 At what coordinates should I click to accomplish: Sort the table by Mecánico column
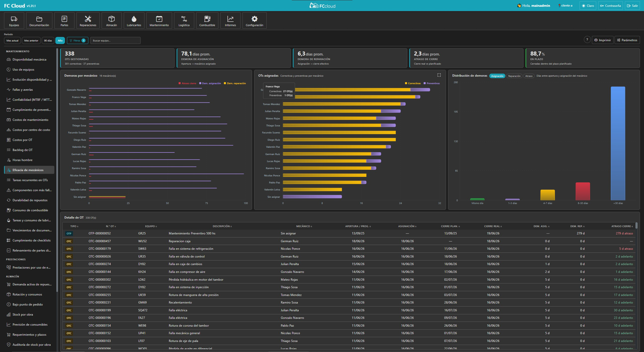304,226
